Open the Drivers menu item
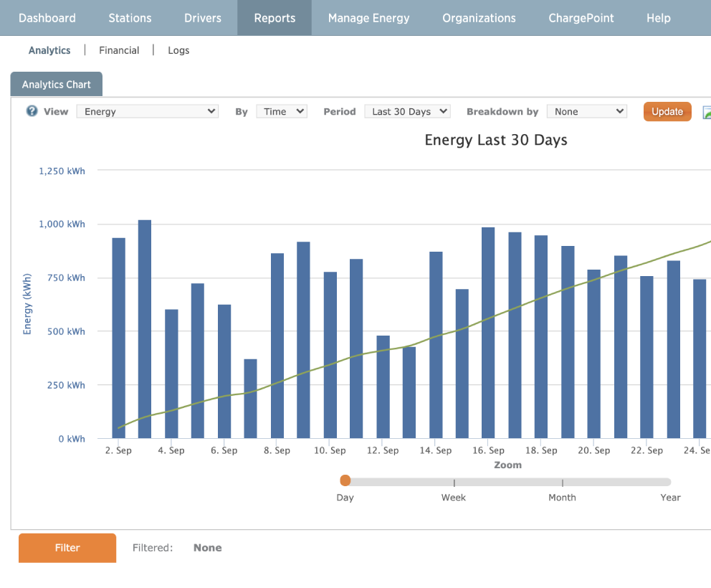The image size is (711, 588). click(203, 18)
